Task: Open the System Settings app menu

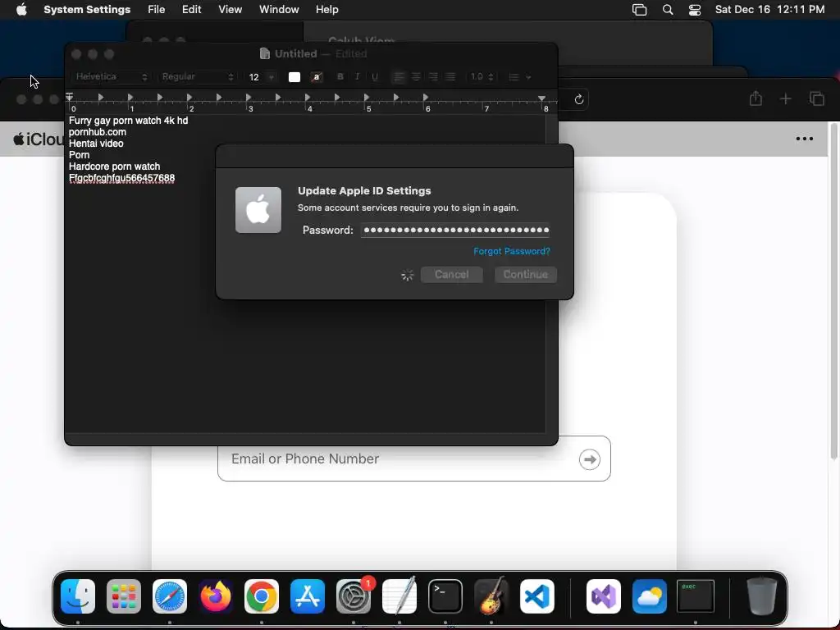Action: (x=87, y=10)
